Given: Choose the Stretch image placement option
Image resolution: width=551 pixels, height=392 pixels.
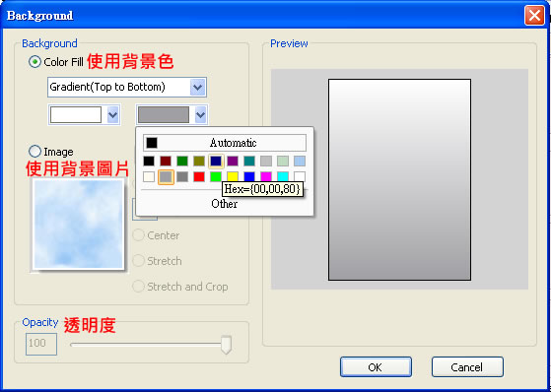Looking at the screenshot, I should [x=138, y=261].
